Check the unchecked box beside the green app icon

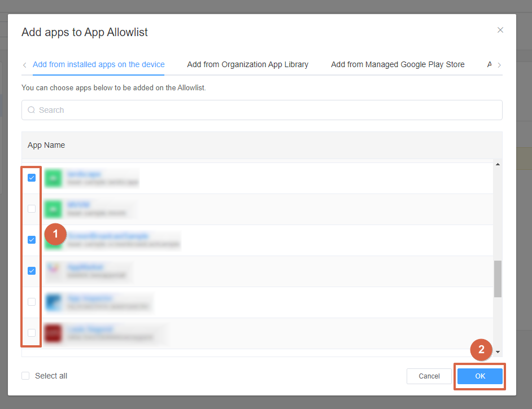(x=32, y=209)
